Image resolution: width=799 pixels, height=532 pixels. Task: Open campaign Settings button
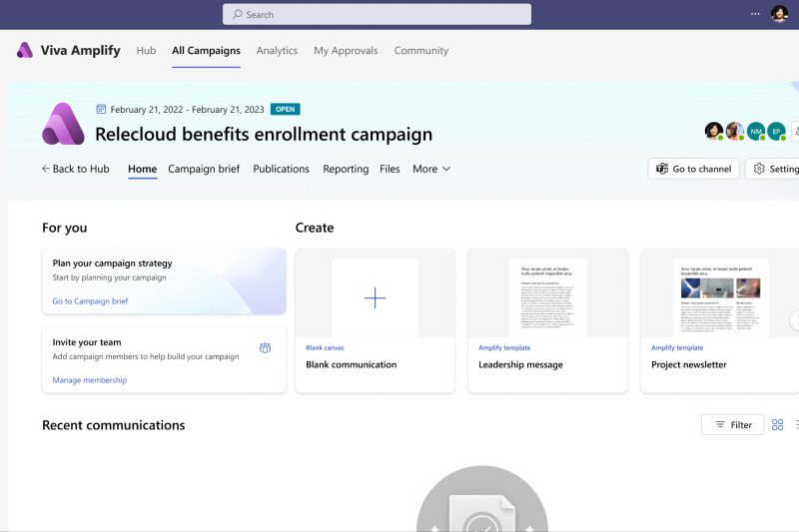pos(772,169)
